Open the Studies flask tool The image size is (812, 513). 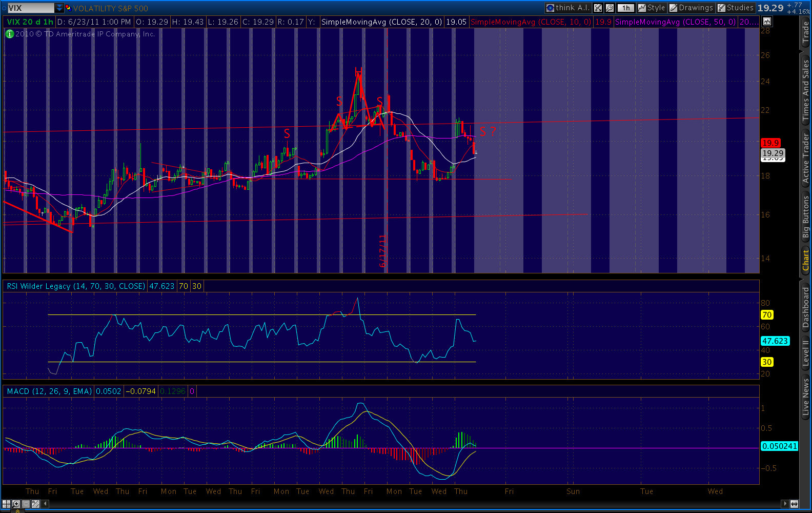[721, 8]
